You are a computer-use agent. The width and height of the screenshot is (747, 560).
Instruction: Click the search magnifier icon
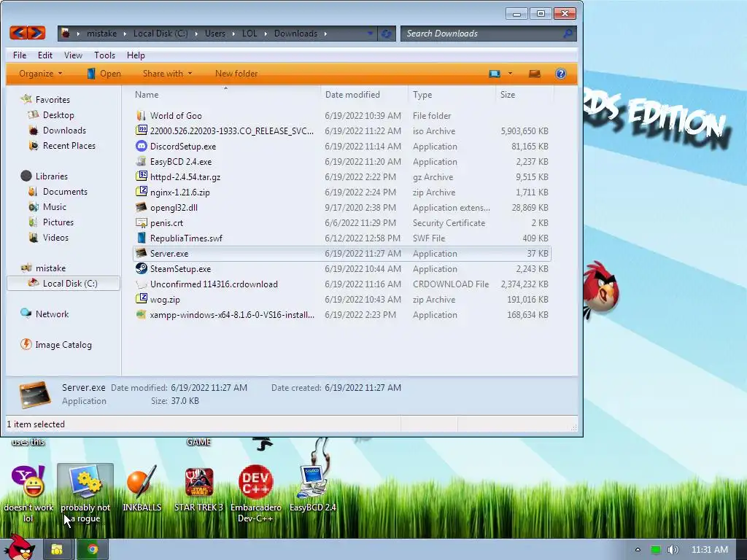(568, 34)
